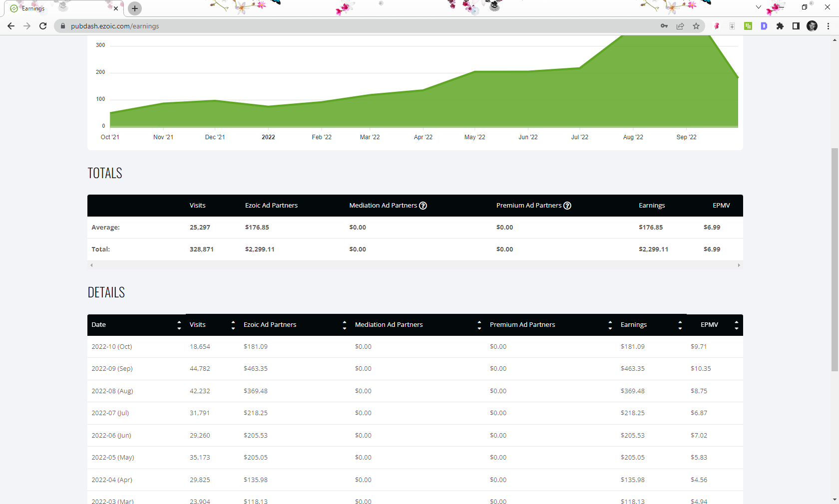Click the Sep '22 chart axis label
839x504 pixels.
click(686, 137)
